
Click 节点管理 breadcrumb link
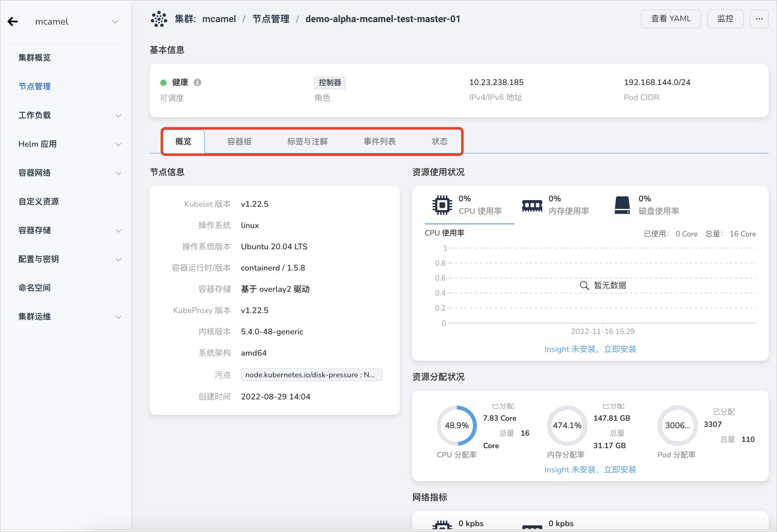[271, 19]
